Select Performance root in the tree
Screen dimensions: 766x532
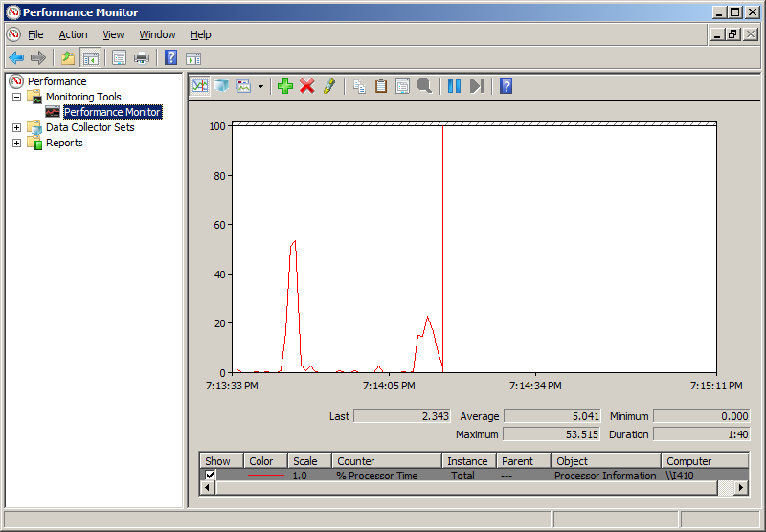[x=56, y=81]
